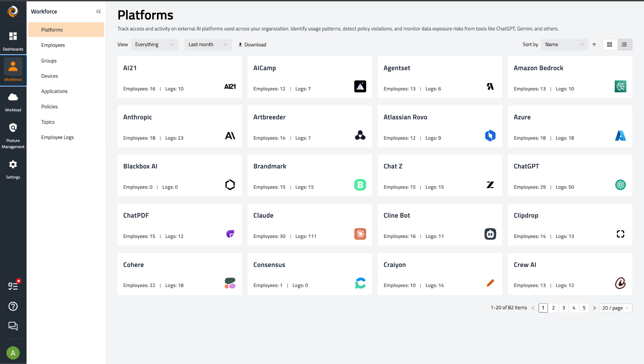The height and width of the screenshot is (364, 644).
Task: Open the Workload cloud icon
Action: coord(13,97)
